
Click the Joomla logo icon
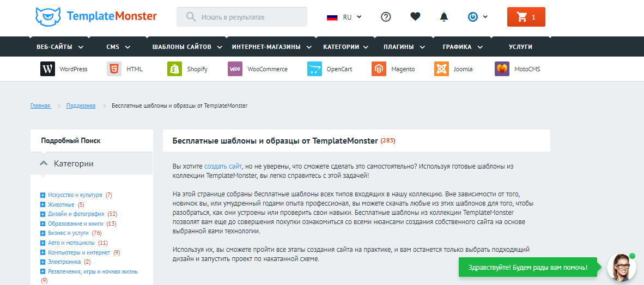(441, 69)
